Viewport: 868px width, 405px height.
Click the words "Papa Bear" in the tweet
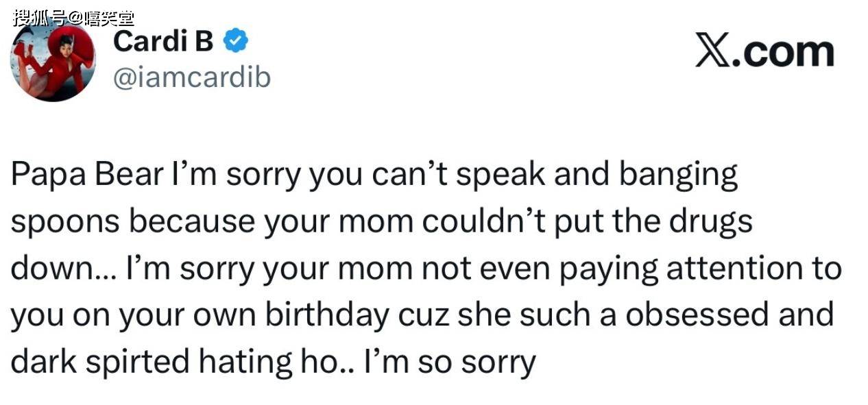click(86, 175)
